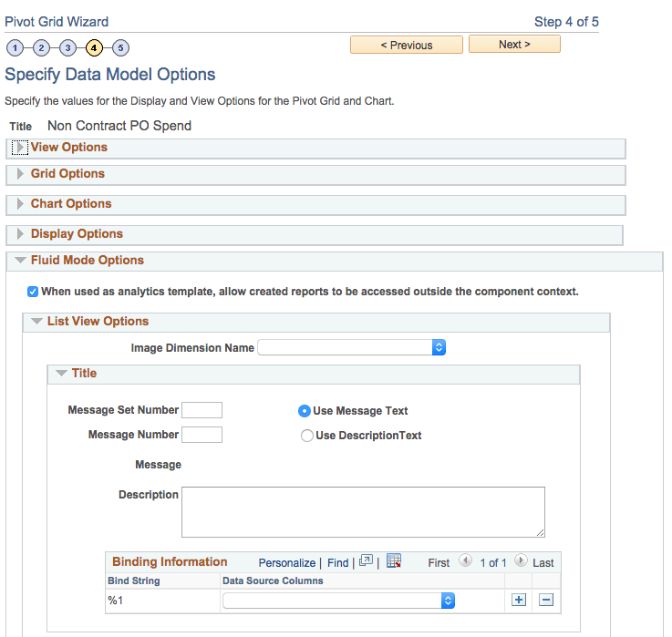
Task: Expand the Display Options section
Action: (20, 234)
